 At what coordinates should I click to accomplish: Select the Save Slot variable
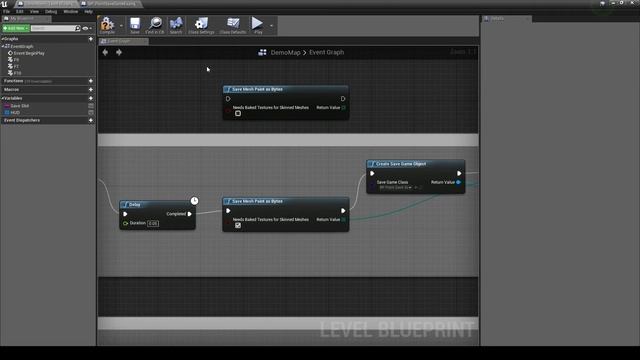pyautogui.click(x=17, y=106)
